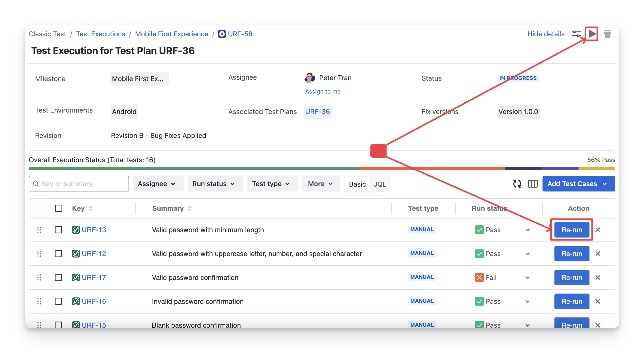The width and height of the screenshot is (644, 353).
Task: Click the sort icon next to Key
Action: (x=91, y=208)
